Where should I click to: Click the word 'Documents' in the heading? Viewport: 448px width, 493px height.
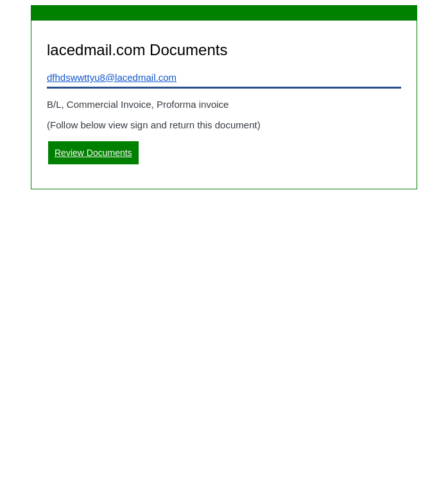[188, 50]
